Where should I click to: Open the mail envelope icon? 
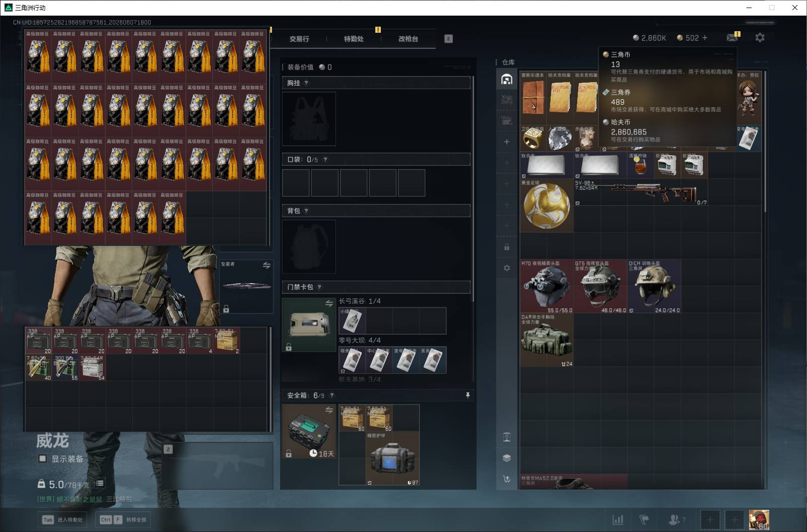(x=732, y=38)
